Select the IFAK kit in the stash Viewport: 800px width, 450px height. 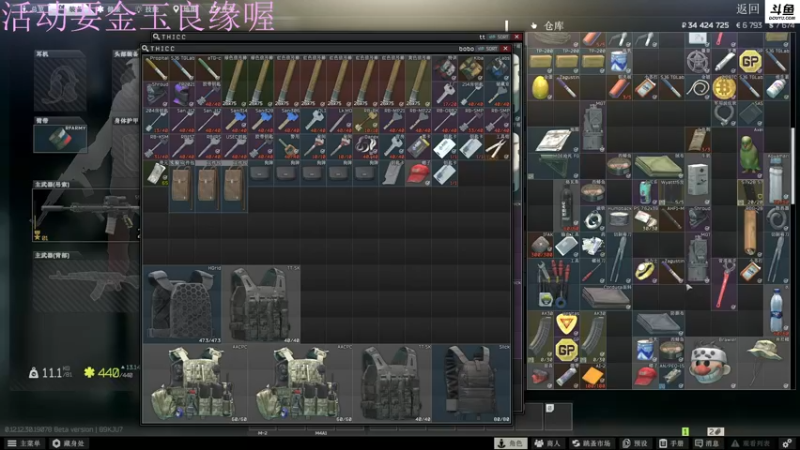540,245
